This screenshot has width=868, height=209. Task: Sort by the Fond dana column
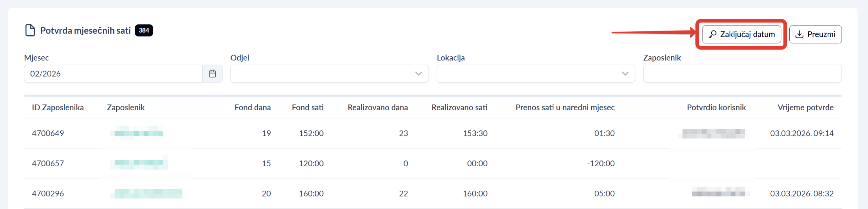tap(253, 108)
